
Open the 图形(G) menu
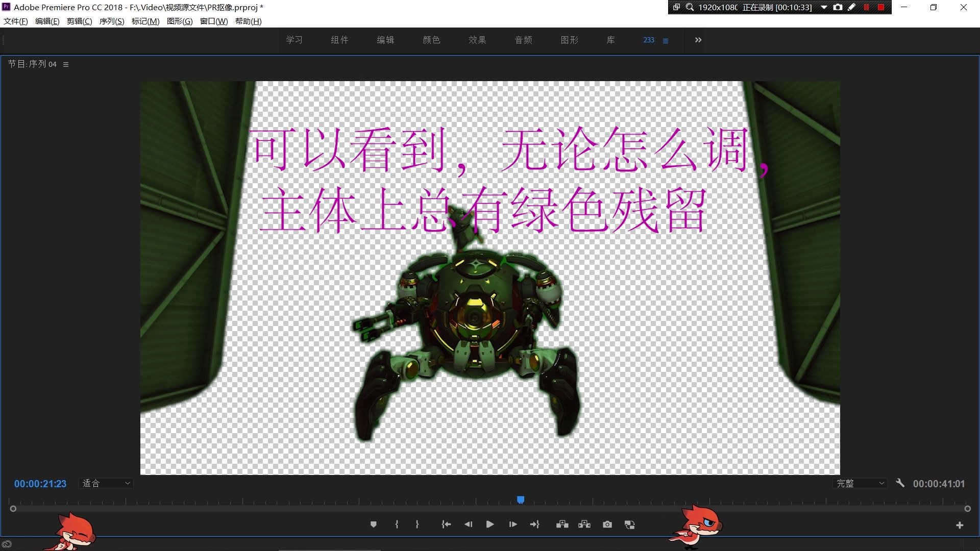(180, 21)
